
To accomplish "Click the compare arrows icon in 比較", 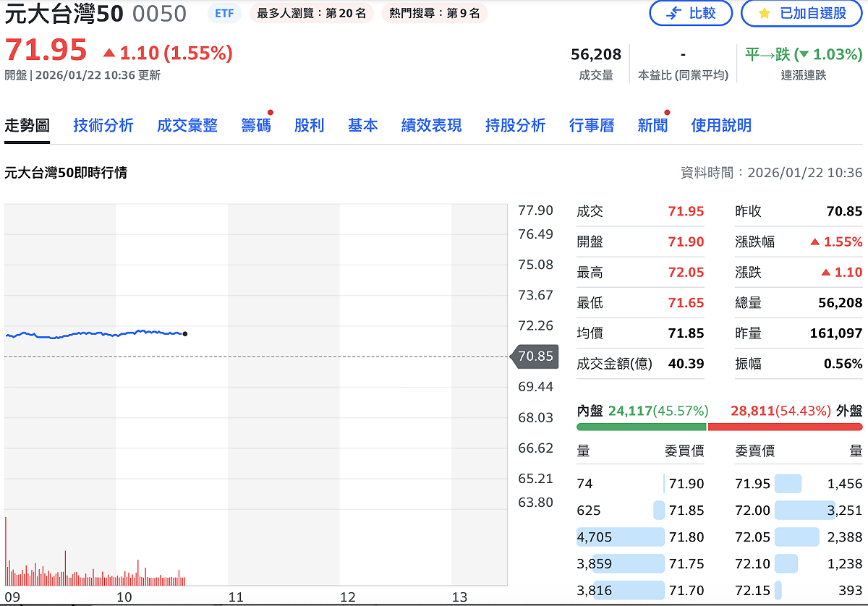I will pos(673,13).
